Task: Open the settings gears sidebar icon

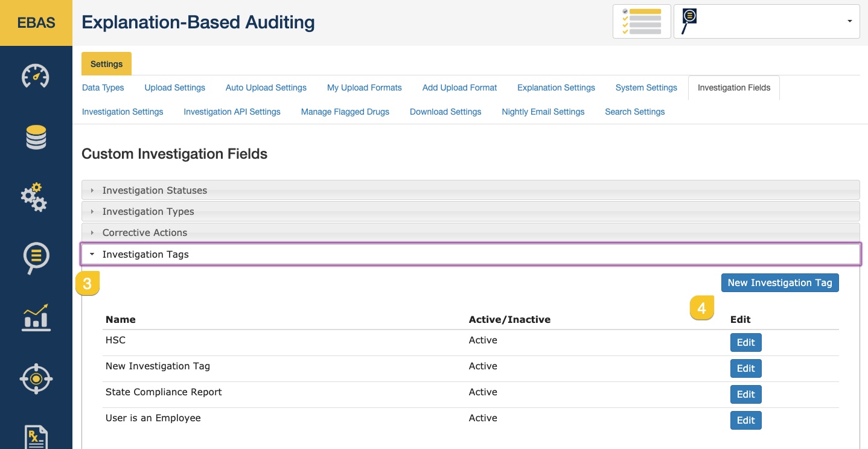Action: (34, 197)
